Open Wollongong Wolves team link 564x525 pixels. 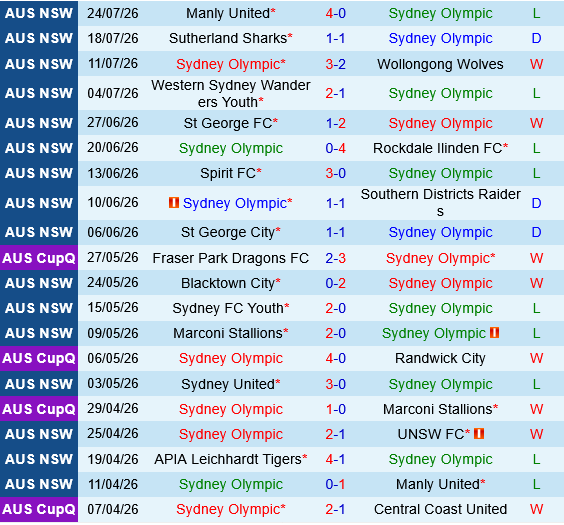pos(440,64)
